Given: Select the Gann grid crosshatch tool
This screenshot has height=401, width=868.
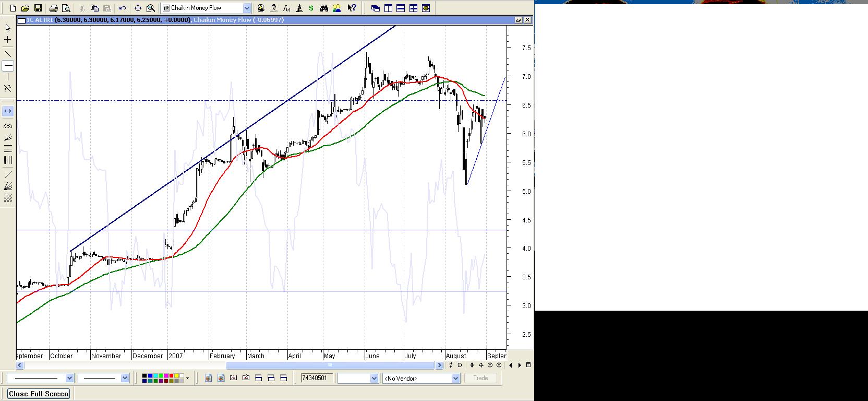Looking at the screenshot, I should point(8,198).
